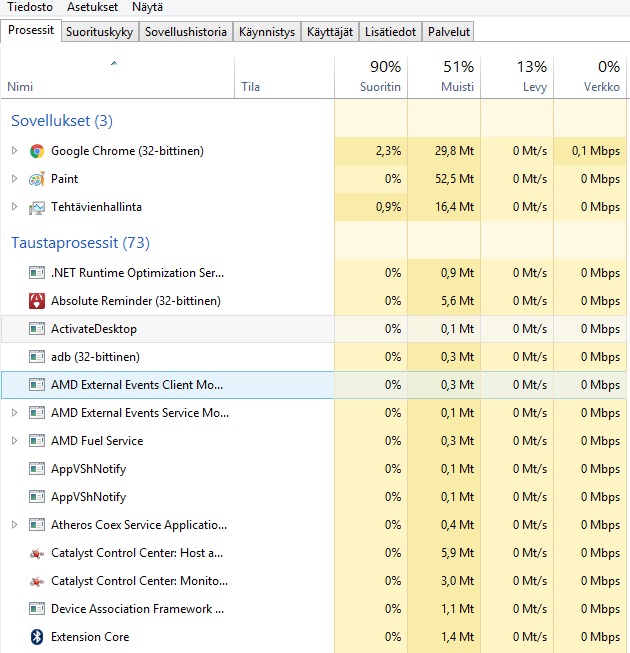Select the Paint process name
This screenshot has width=630, height=653.
pyautogui.click(x=65, y=179)
